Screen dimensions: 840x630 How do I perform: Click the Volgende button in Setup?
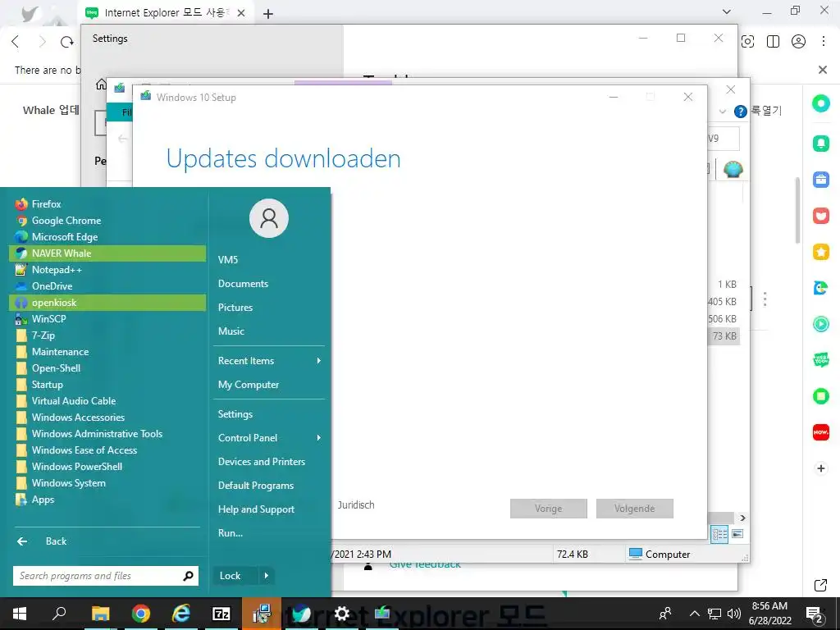[634, 509]
